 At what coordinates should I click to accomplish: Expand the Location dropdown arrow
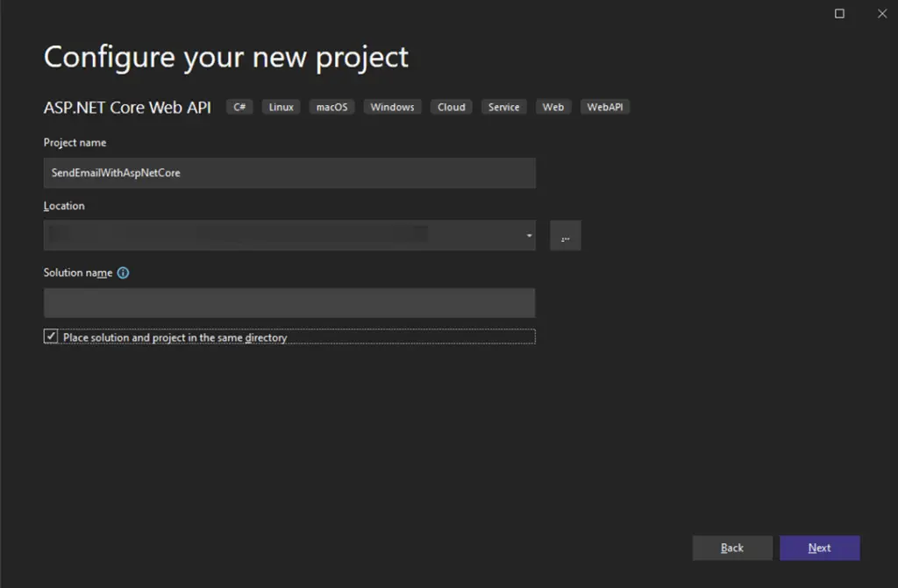pyautogui.click(x=529, y=236)
